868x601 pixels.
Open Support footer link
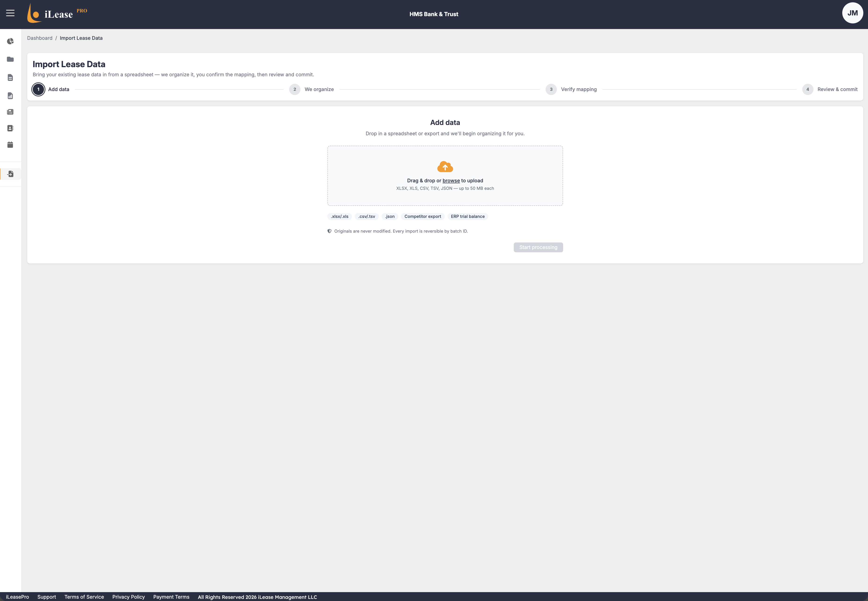47,597
